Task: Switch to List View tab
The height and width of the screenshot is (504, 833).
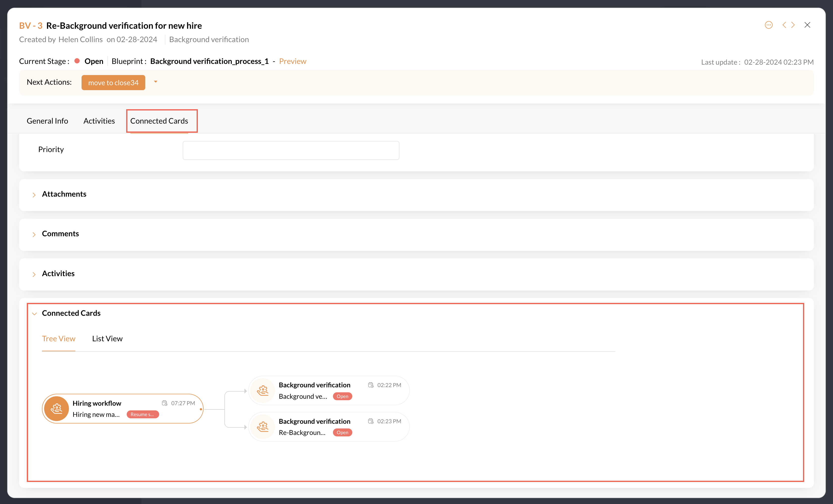Action: tap(107, 339)
